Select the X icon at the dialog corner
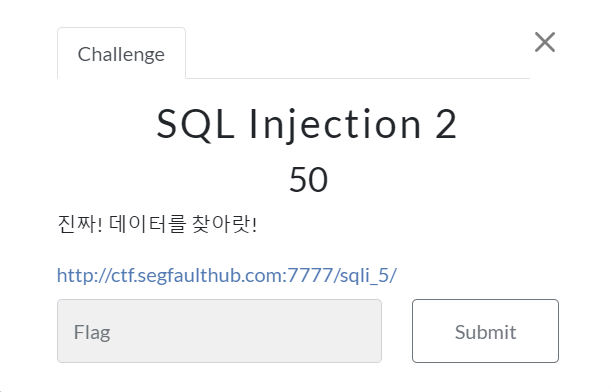The width and height of the screenshot is (616, 392). pyautogui.click(x=545, y=42)
